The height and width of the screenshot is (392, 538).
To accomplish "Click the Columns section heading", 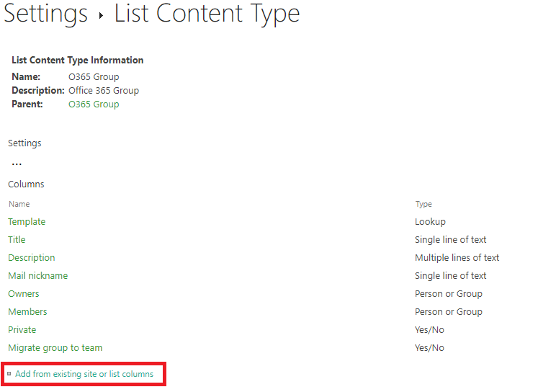I will pos(26,184).
